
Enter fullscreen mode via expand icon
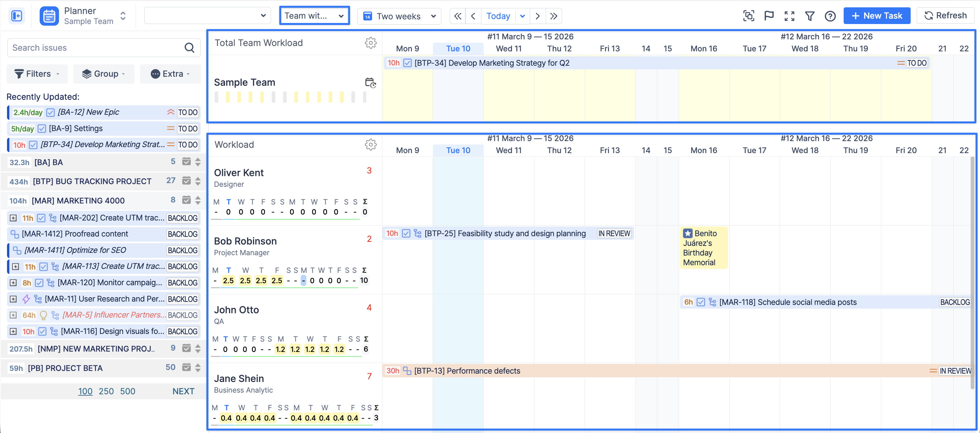pos(789,16)
